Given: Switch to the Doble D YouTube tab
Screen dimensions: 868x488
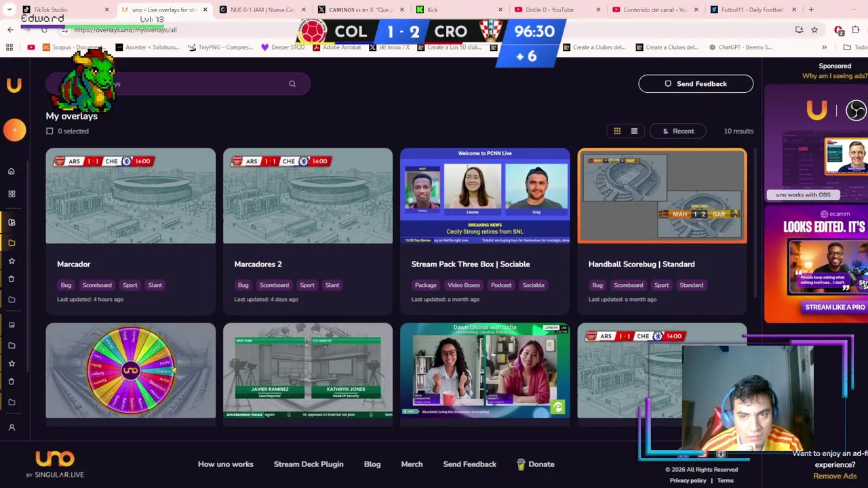Looking at the screenshot, I should (x=556, y=9).
